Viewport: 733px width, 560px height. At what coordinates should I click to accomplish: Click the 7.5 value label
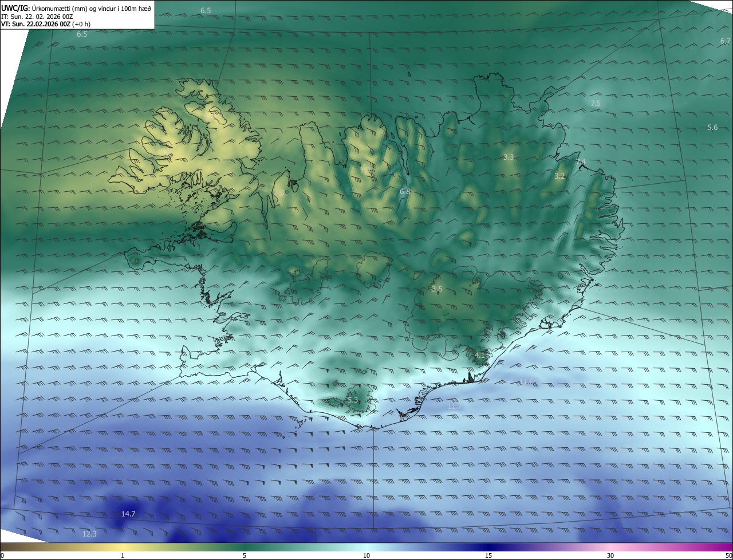[596, 104]
